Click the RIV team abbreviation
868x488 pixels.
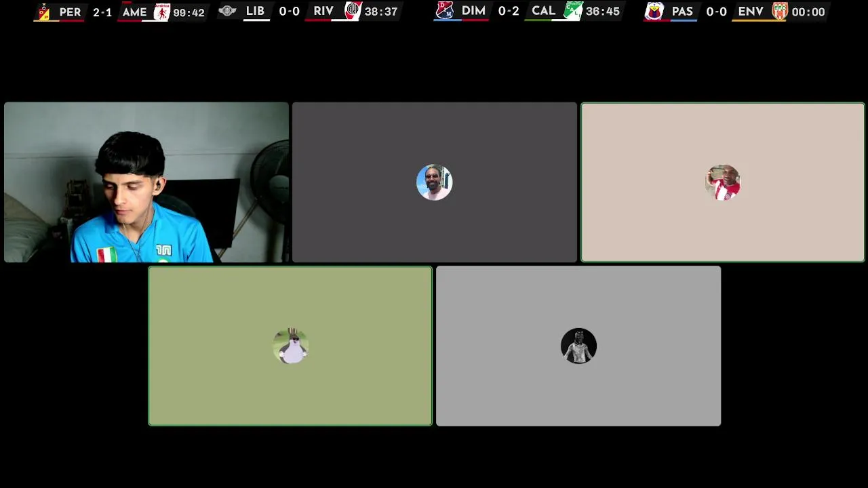tap(323, 12)
